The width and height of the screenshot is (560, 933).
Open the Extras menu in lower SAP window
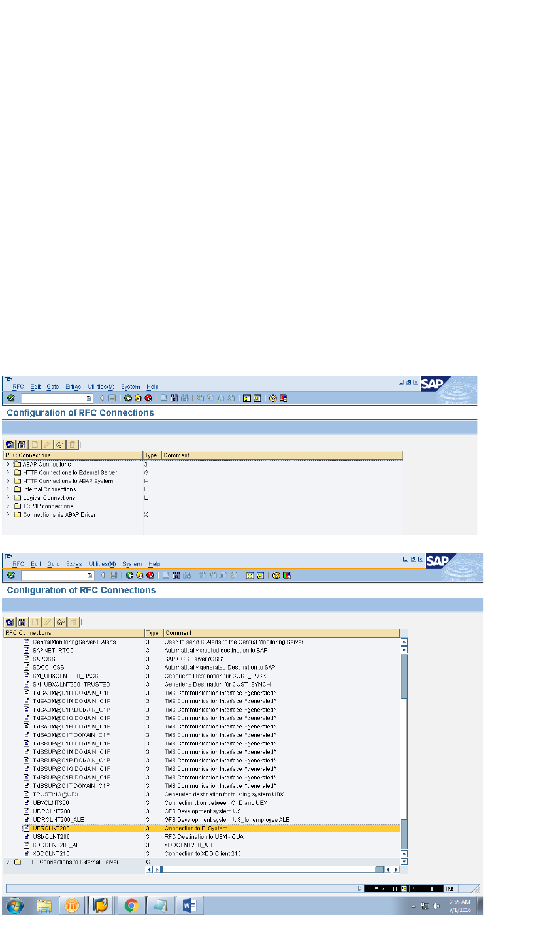point(74,564)
